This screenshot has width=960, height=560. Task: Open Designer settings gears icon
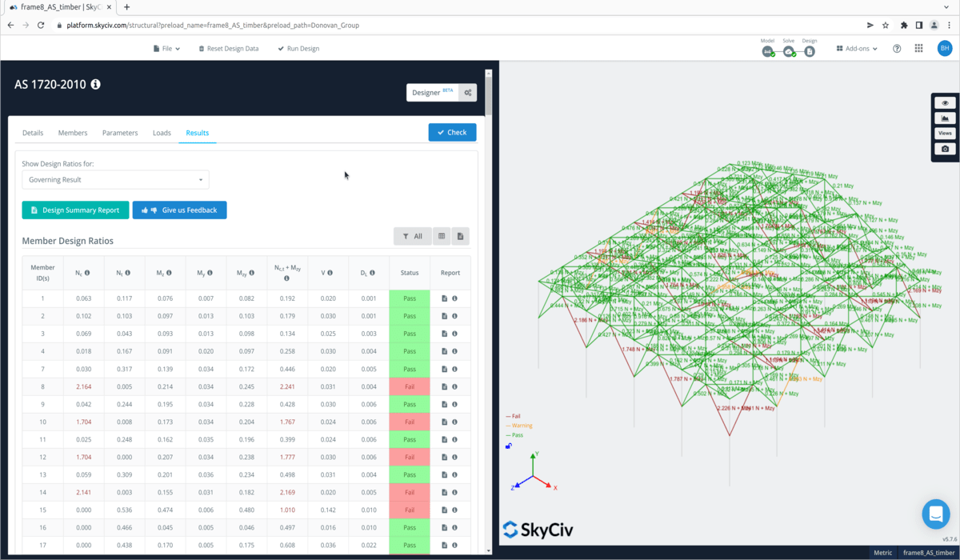(468, 93)
